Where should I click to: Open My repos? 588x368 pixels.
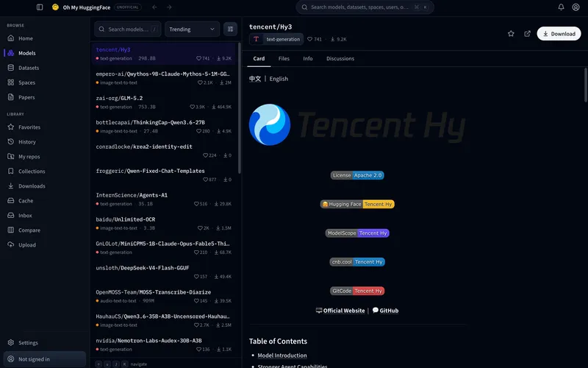pos(45,156)
